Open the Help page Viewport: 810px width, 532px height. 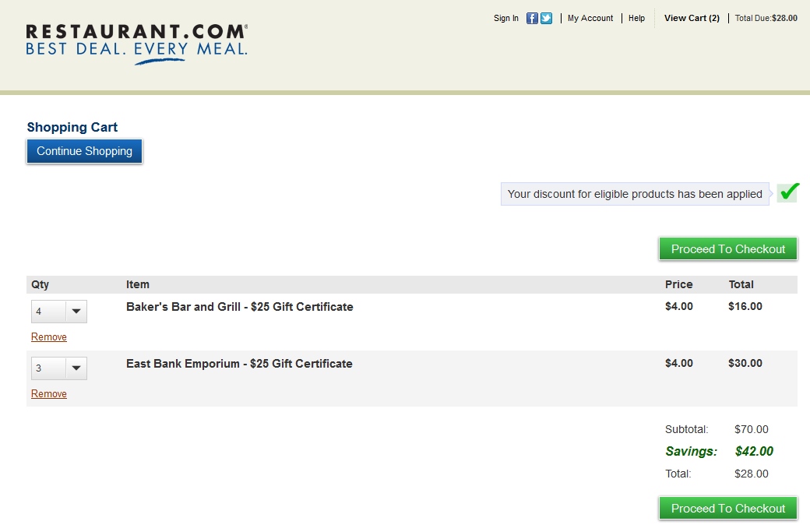click(636, 18)
